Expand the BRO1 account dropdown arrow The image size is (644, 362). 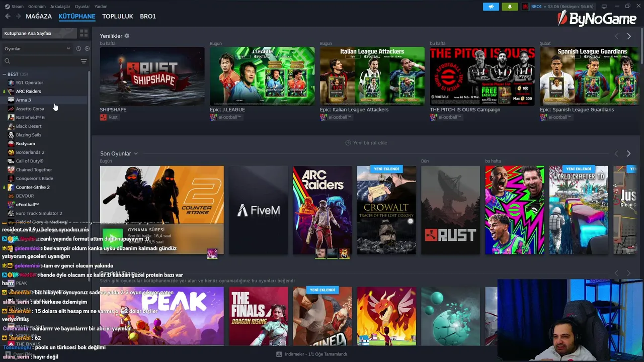[545, 7]
